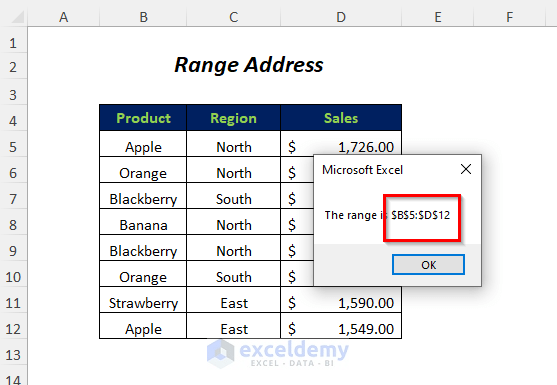
Task: Click the 1,726.00 sales value
Action: tap(366, 147)
